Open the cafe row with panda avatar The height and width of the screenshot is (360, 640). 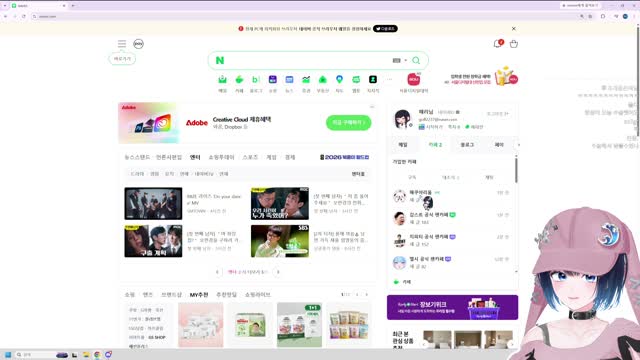coord(451,196)
